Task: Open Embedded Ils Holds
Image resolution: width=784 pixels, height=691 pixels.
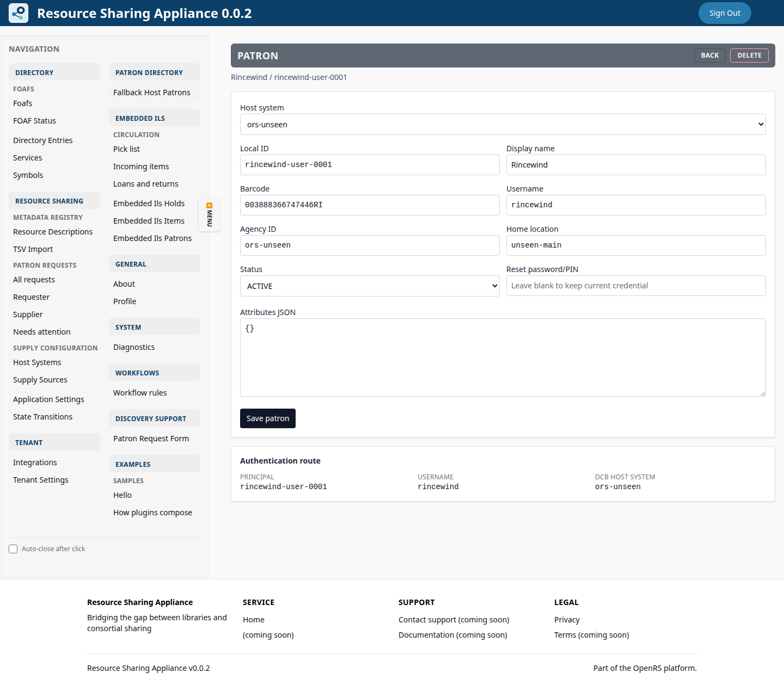Action: tap(149, 203)
